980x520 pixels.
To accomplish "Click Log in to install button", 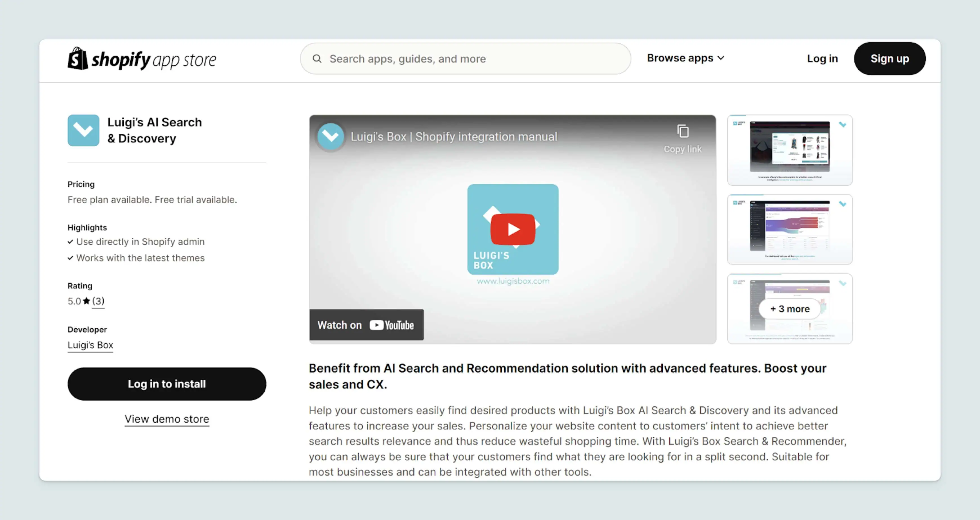I will pos(167,384).
